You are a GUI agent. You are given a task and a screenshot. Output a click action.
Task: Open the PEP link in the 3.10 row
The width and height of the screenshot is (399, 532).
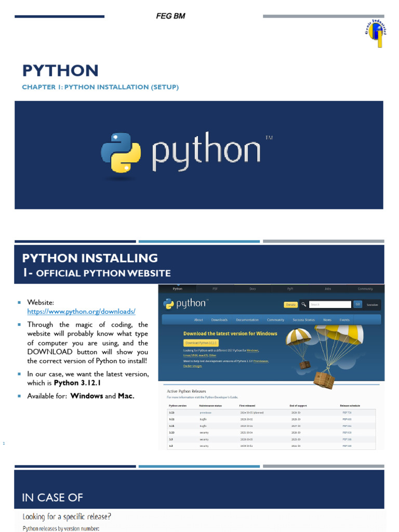pos(347,433)
